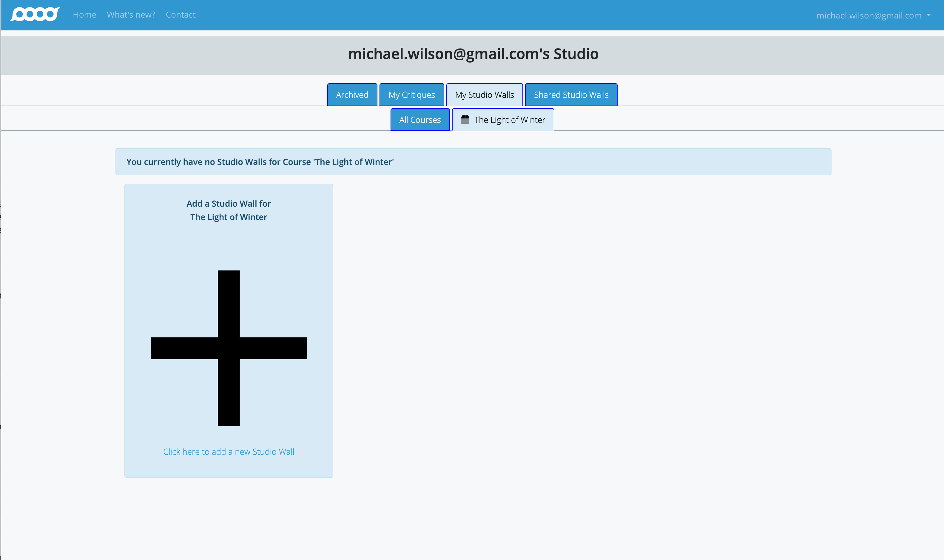Viewport: 944px width, 560px height.
Task: Show All Courses tab
Action: (420, 120)
